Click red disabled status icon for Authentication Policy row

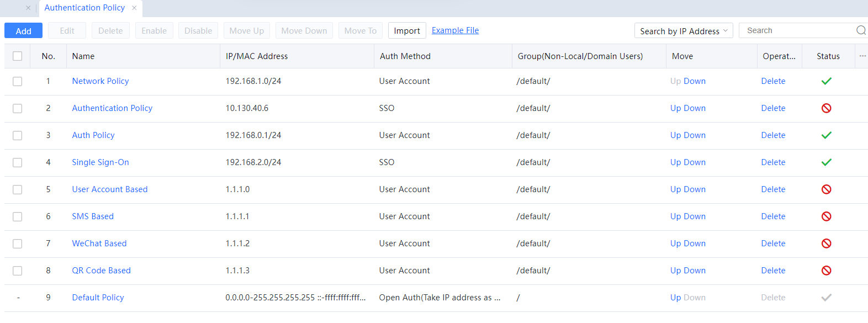coord(826,108)
